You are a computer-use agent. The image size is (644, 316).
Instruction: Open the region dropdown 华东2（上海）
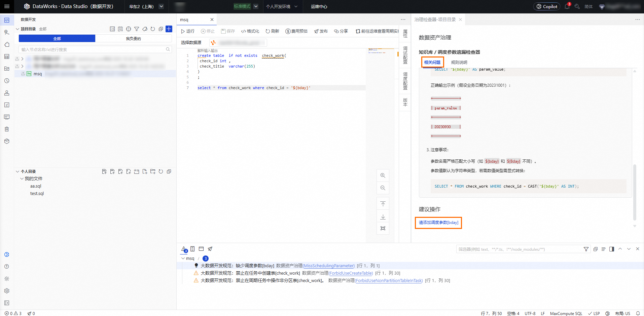click(x=146, y=6)
